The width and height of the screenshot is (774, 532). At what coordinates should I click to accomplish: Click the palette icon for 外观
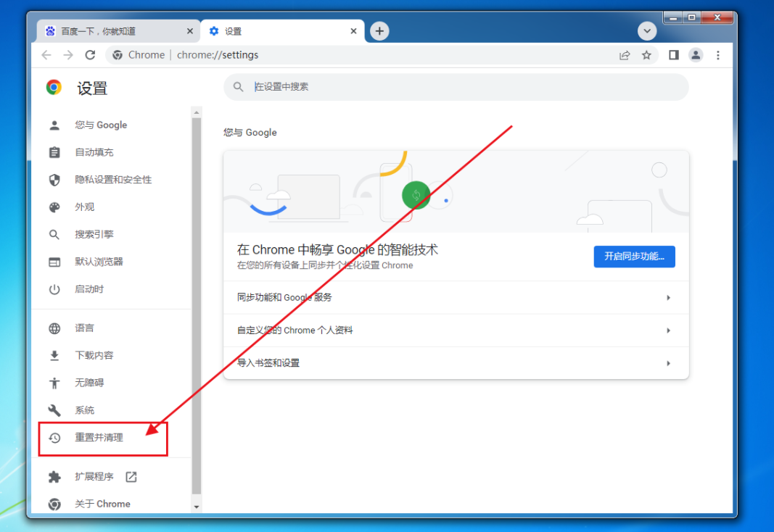54,207
